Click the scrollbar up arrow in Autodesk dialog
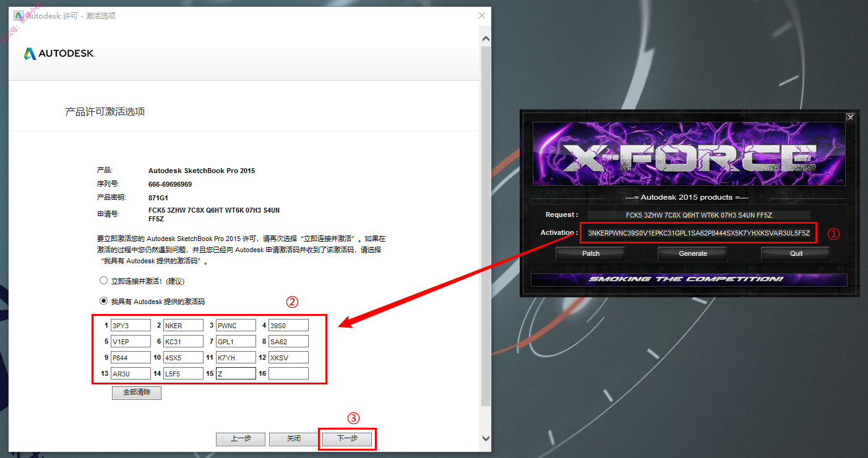 [486, 39]
